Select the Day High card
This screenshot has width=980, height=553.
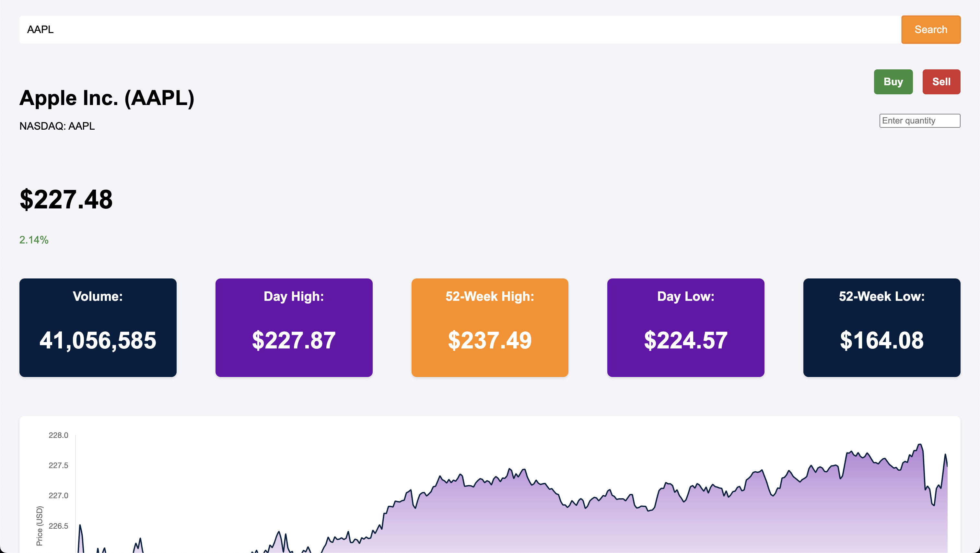[x=294, y=328]
